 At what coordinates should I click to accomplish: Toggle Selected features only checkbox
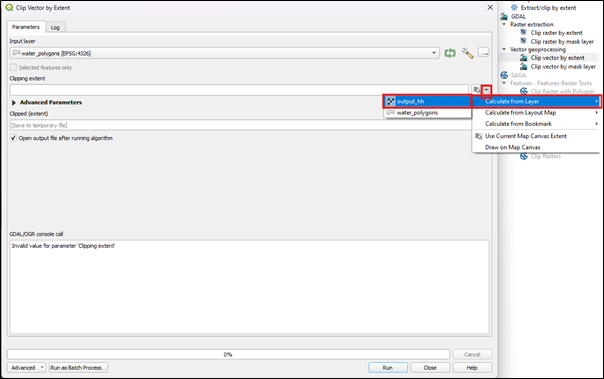tap(13, 67)
